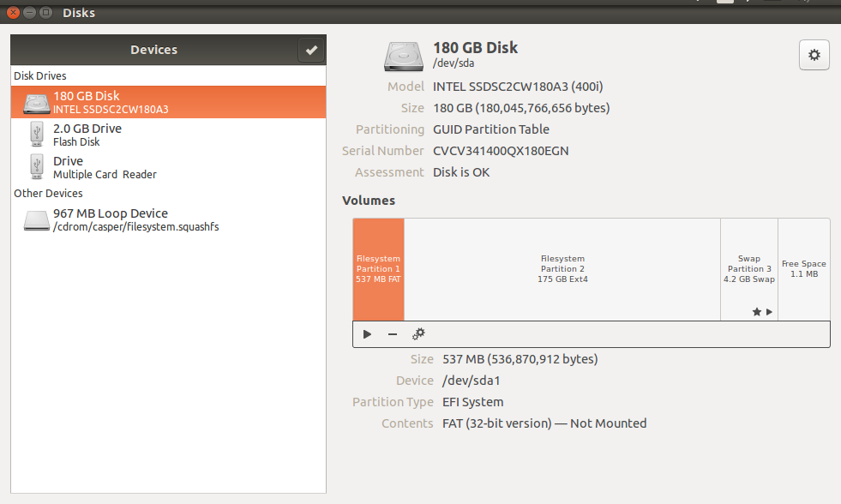Select Partition 2 175 GB Ext4 volume

pos(562,269)
